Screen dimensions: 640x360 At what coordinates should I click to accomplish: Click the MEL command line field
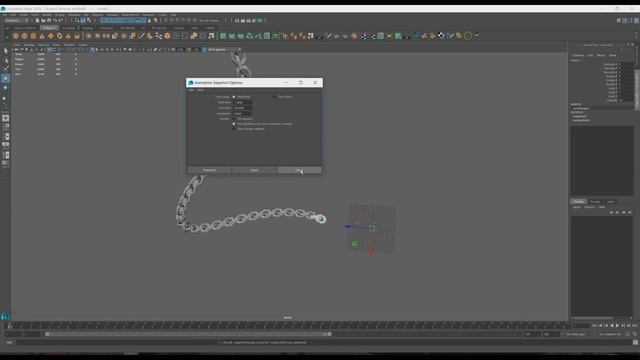(117, 342)
